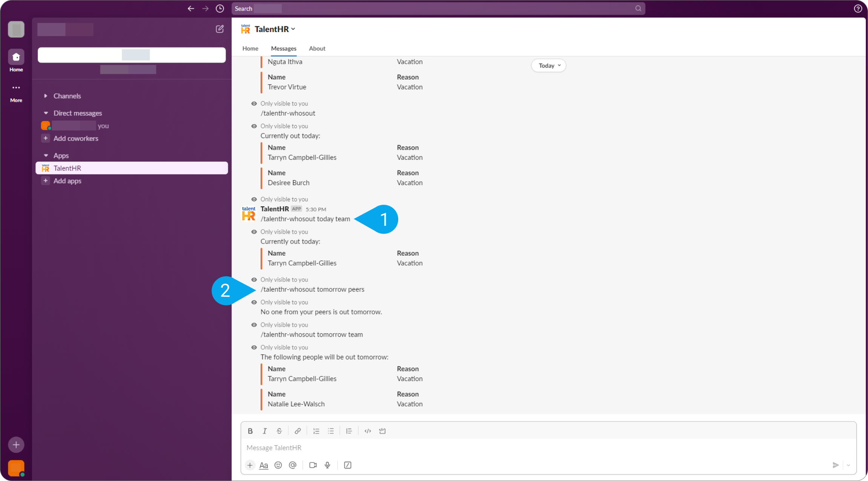Click the top search bar
868x481 pixels.
pos(438,8)
